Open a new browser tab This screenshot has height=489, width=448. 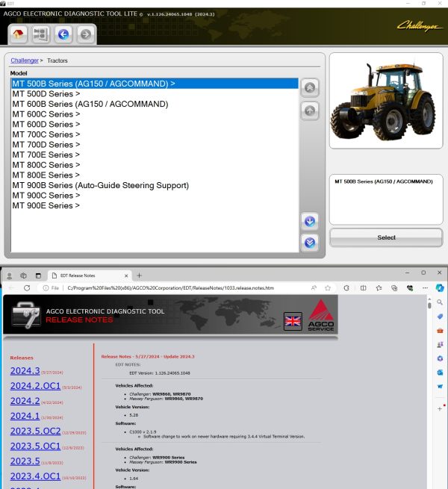pyautogui.click(x=140, y=275)
